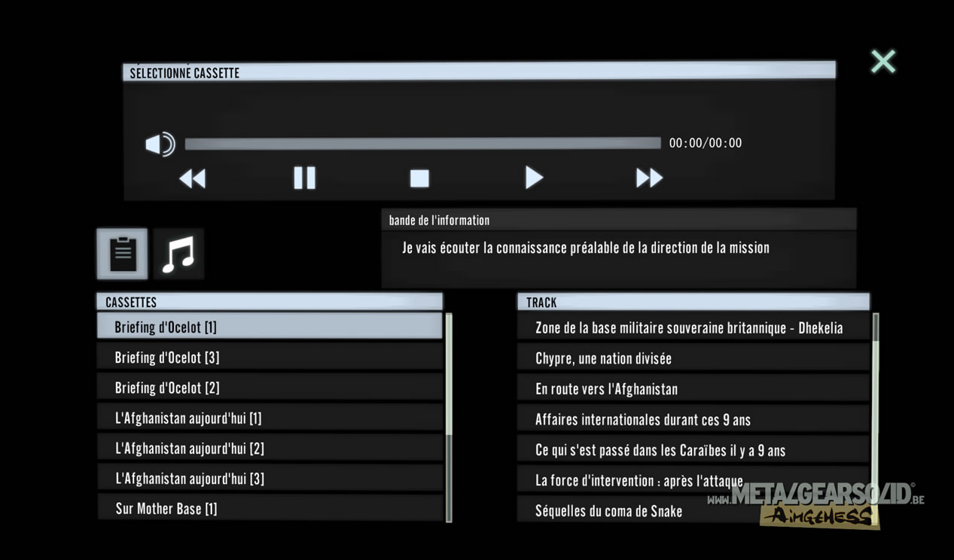Click the Sélectionné cassette title bar
Viewport: 954px width, 560px height.
(x=479, y=72)
